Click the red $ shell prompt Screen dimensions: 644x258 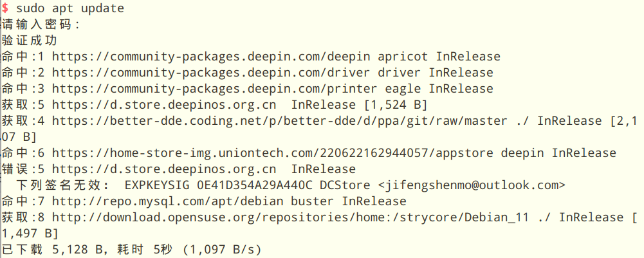(x=5, y=8)
